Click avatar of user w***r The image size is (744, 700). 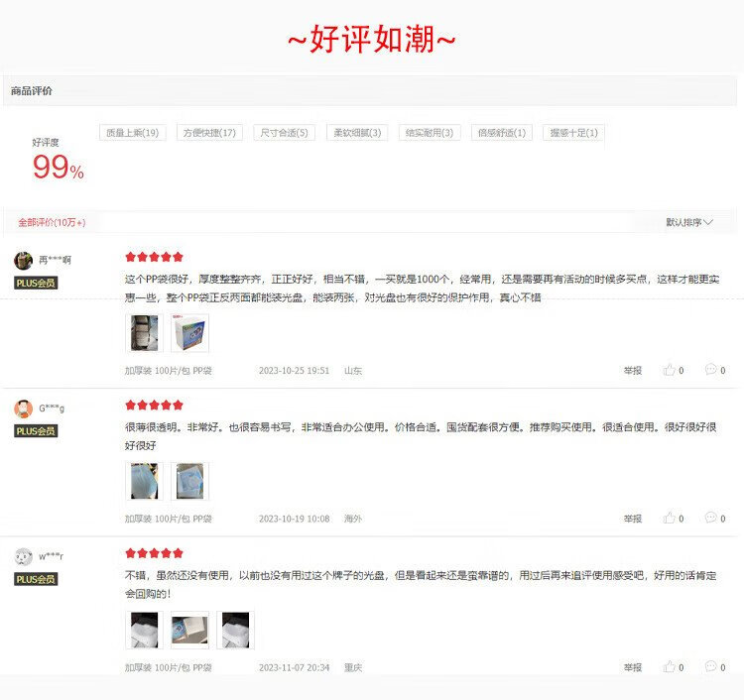point(23,557)
